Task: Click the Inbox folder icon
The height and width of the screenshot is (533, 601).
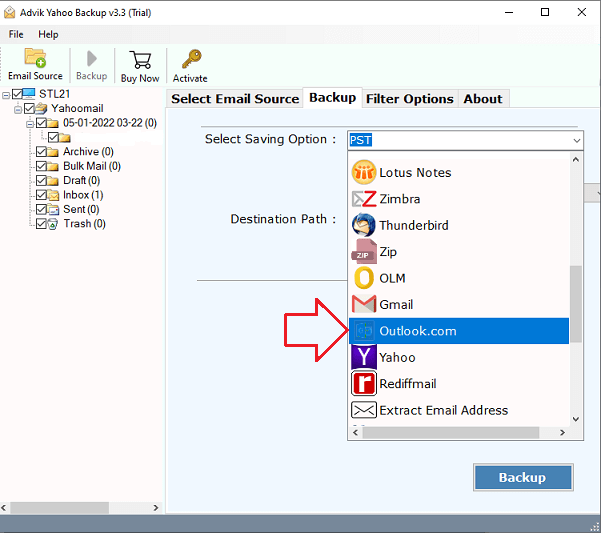Action: coord(53,195)
